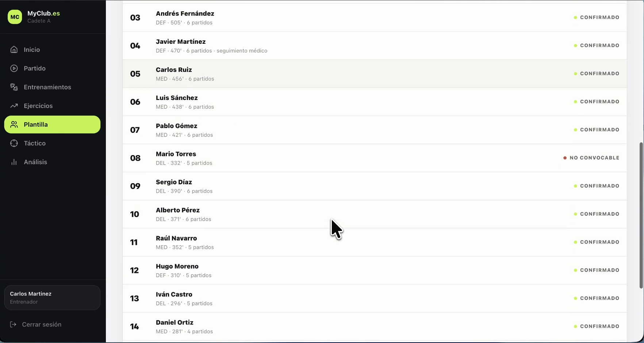Click the Plantilla people icon

[14, 124]
